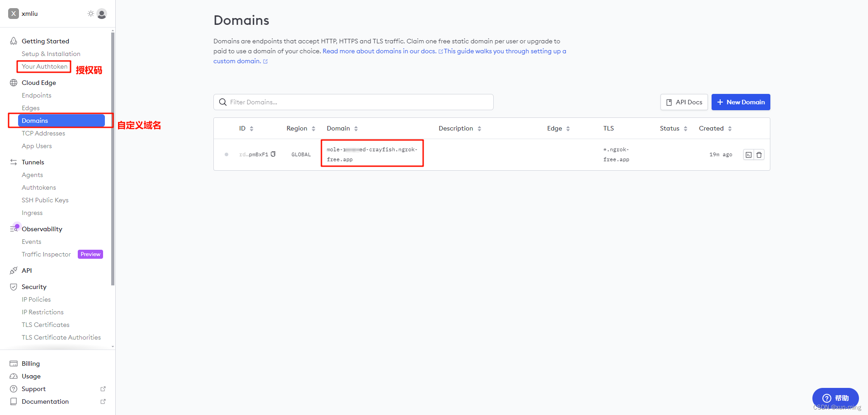Open Support external link arrow icon
This screenshot has width=868, height=415.
point(103,389)
